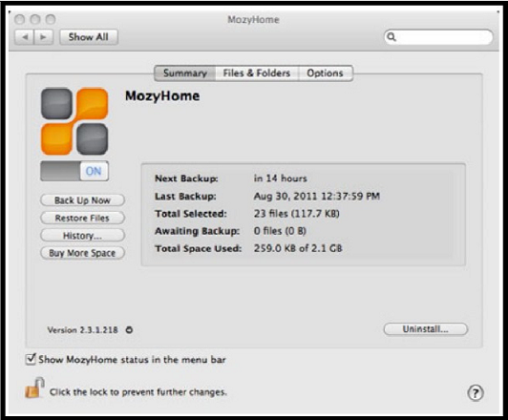Click Buy More Space

[82, 253]
